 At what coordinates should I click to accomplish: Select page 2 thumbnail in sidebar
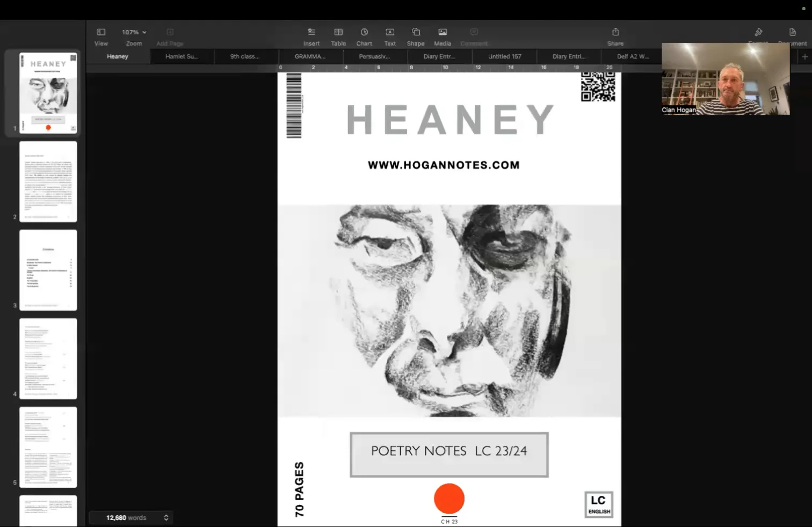[x=48, y=181]
